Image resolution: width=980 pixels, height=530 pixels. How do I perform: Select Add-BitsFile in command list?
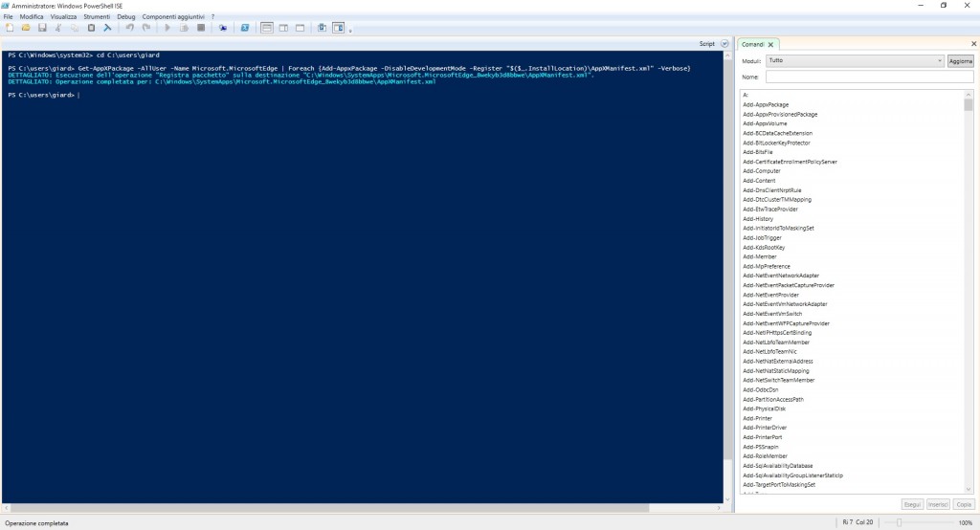(x=758, y=152)
